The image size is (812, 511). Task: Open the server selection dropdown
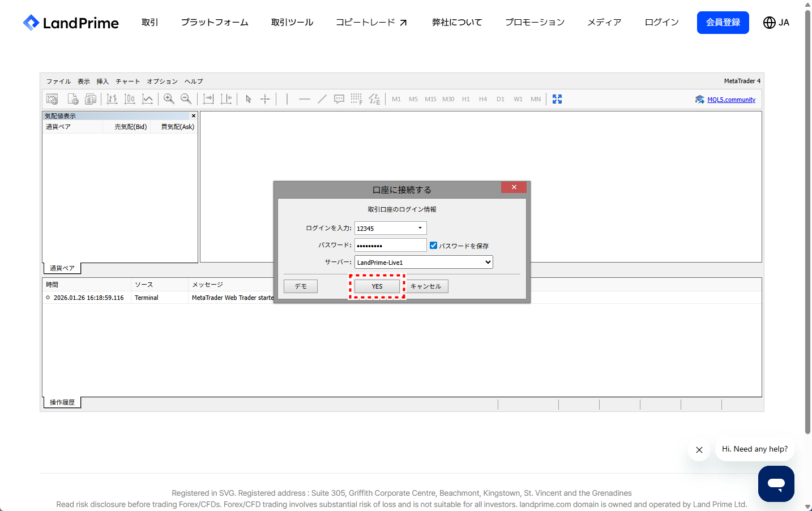coord(424,262)
